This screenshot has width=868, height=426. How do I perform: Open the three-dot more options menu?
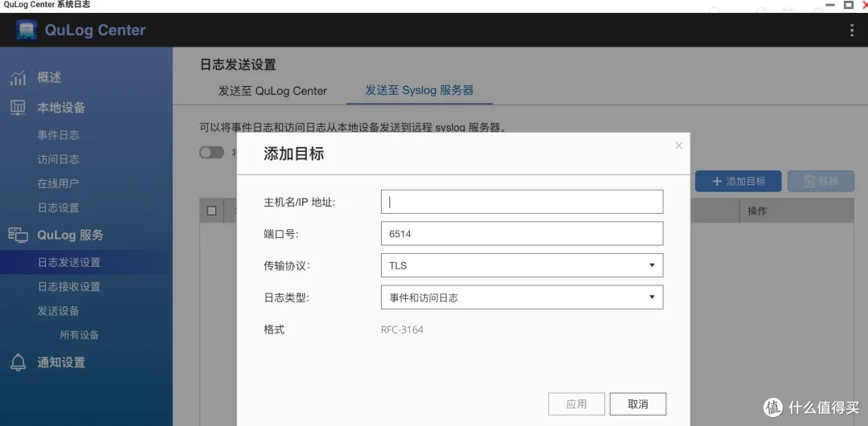[x=852, y=31]
